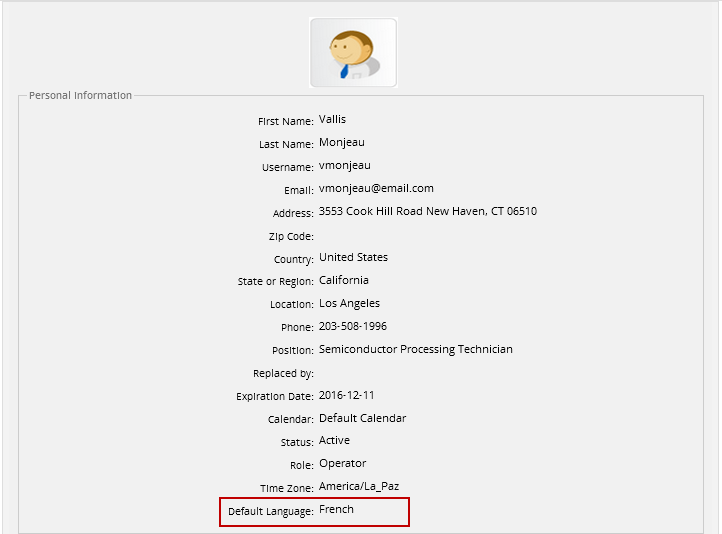The image size is (722, 534).
Task: Click the location value Los Angeles
Action: [x=349, y=304]
